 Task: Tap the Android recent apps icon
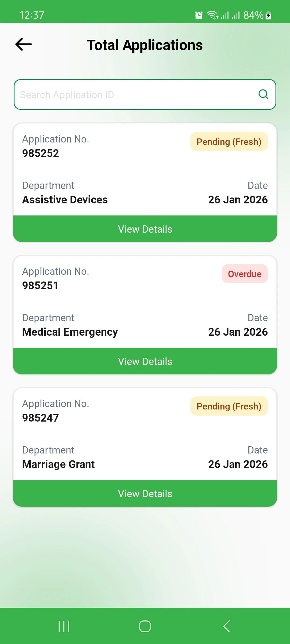(x=64, y=626)
